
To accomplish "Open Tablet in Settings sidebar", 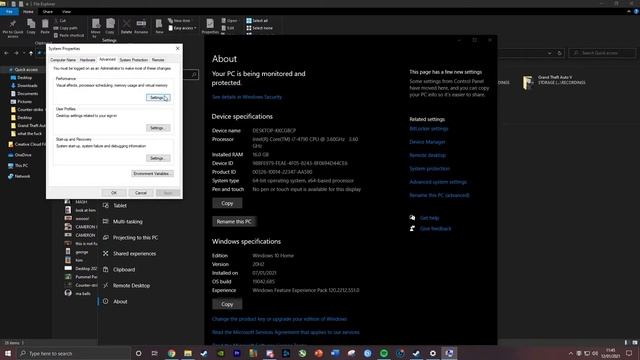I will [116, 206].
